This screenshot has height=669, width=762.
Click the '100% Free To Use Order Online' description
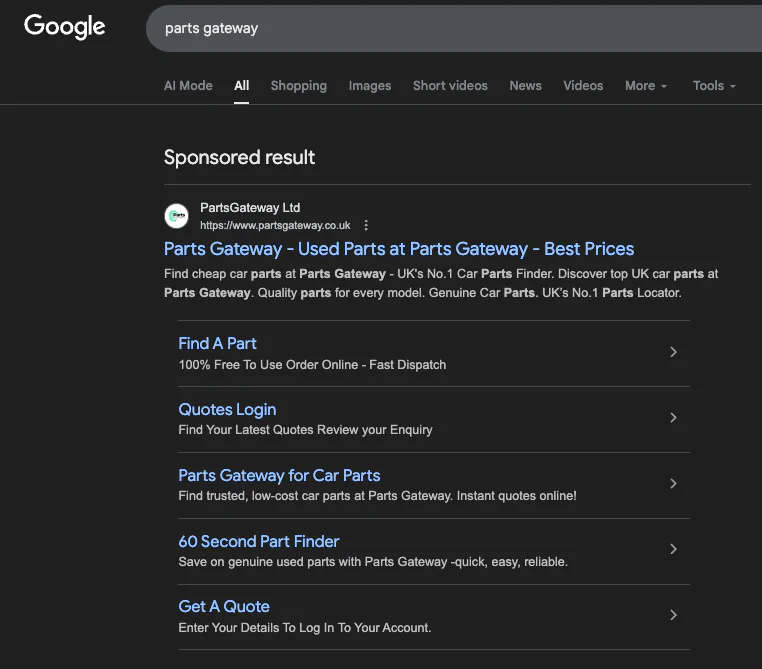point(312,365)
